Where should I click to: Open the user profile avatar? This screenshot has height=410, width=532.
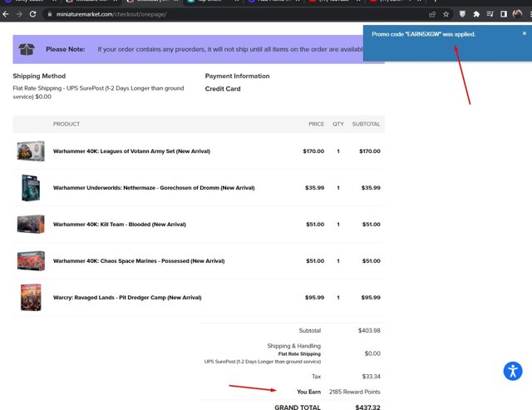[517, 14]
